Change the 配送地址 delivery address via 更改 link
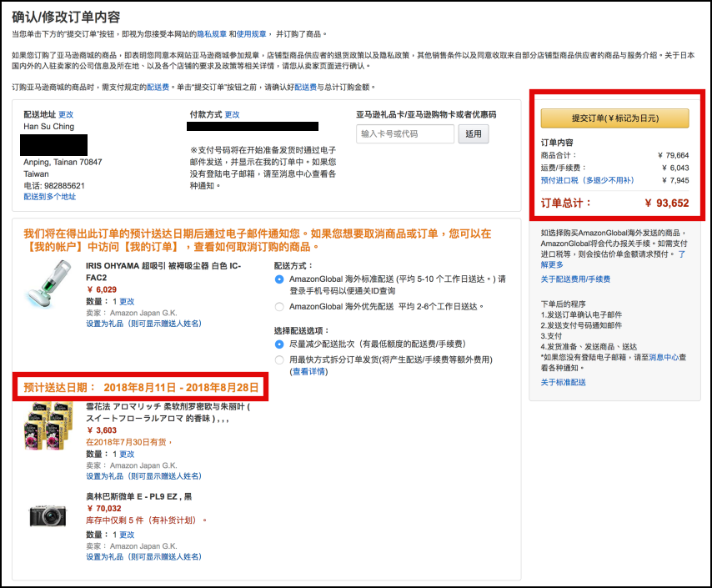The height and width of the screenshot is (588, 712). 66,114
